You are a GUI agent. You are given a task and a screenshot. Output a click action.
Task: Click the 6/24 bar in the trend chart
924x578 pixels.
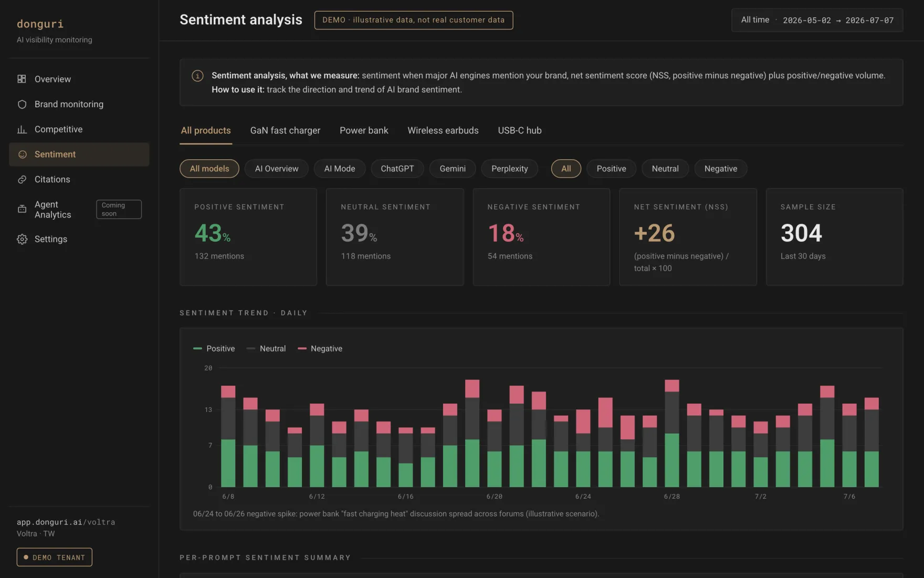pyautogui.click(x=583, y=448)
